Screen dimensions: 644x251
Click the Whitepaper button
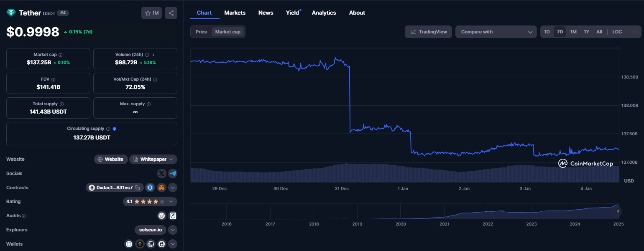tap(153, 159)
